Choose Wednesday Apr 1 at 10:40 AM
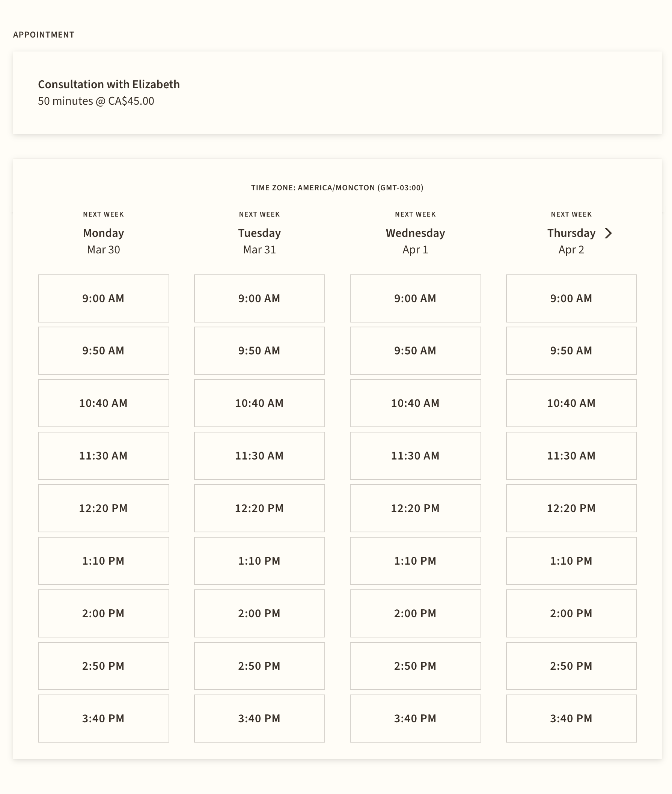Screen dimensions: 672x794 [415, 403]
